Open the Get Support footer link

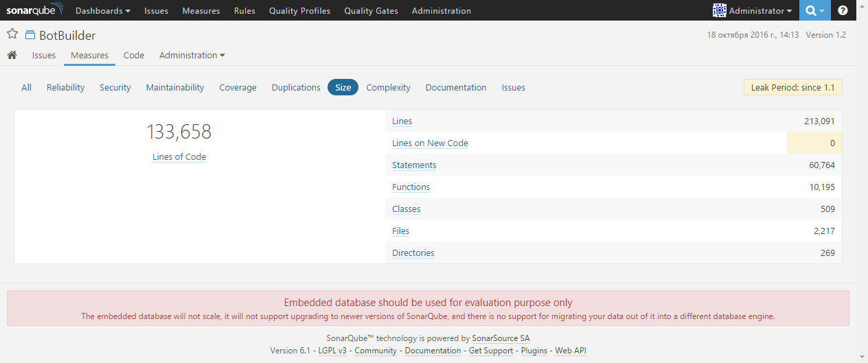click(x=491, y=351)
